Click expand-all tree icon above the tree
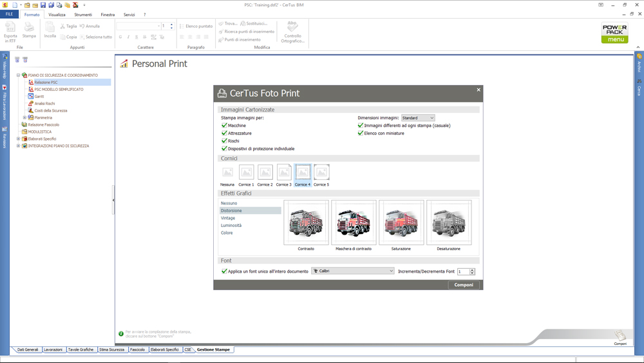The width and height of the screenshot is (644, 363). 17,60
